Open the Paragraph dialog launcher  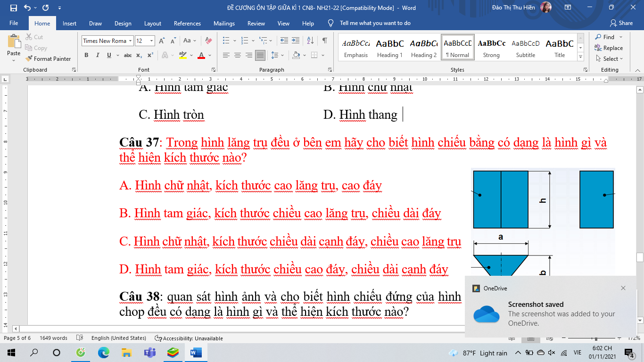[x=329, y=70]
